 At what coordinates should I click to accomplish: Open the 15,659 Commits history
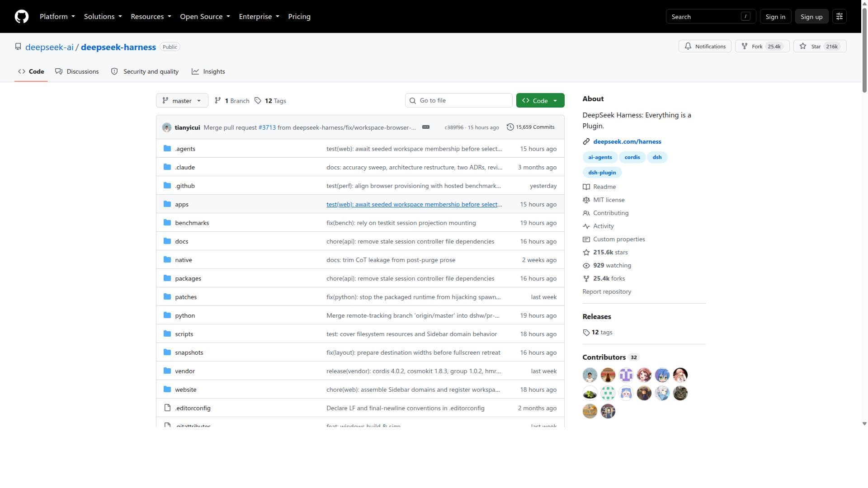click(531, 127)
